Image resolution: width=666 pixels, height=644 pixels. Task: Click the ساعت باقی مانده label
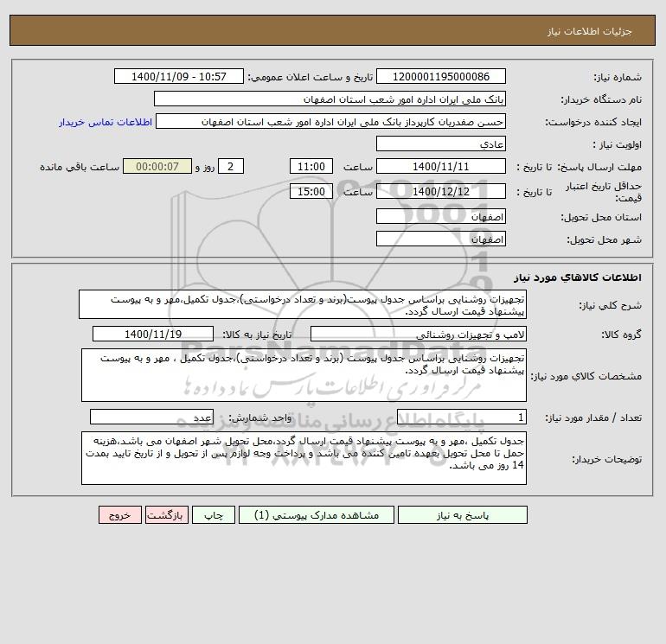click(80, 167)
